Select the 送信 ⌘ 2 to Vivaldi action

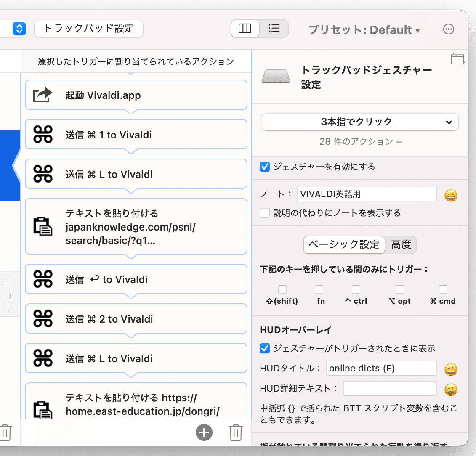[136, 318]
